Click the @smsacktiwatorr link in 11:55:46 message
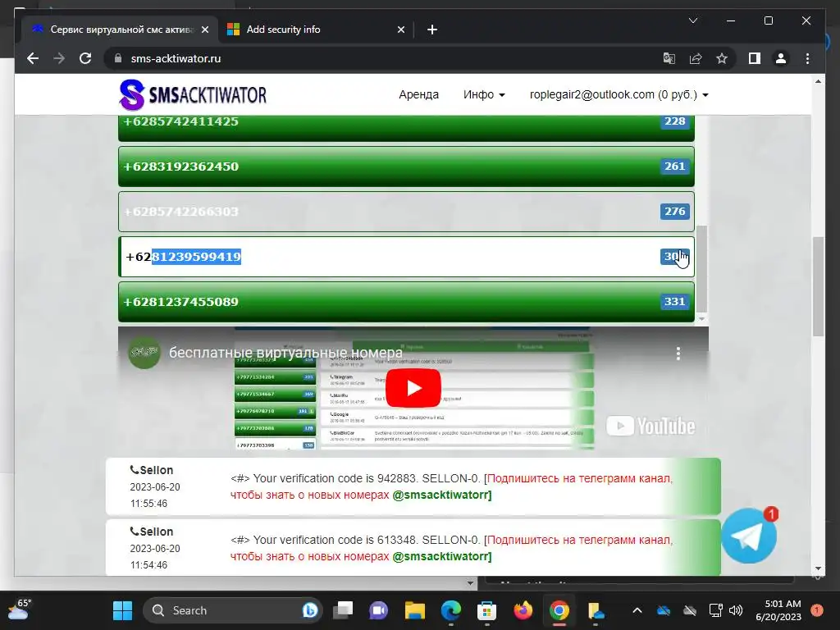The width and height of the screenshot is (840, 630). 442,495
